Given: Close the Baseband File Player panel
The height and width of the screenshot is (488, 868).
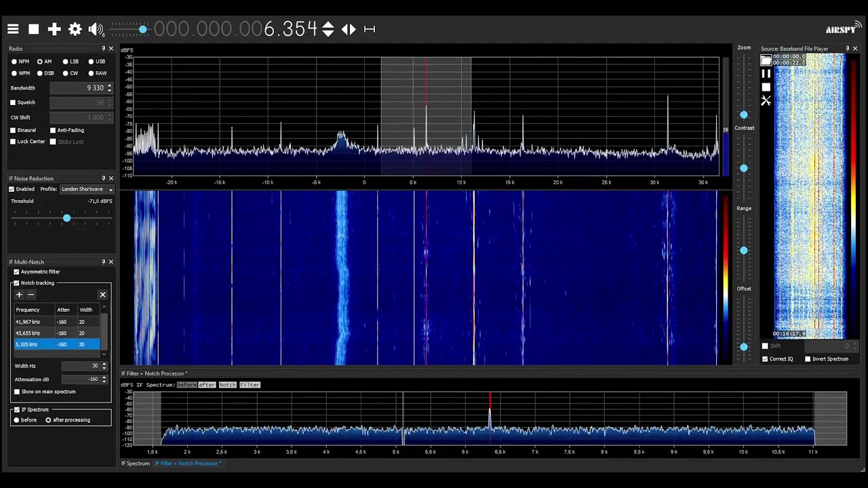Looking at the screenshot, I should pyautogui.click(x=855, y=49).
